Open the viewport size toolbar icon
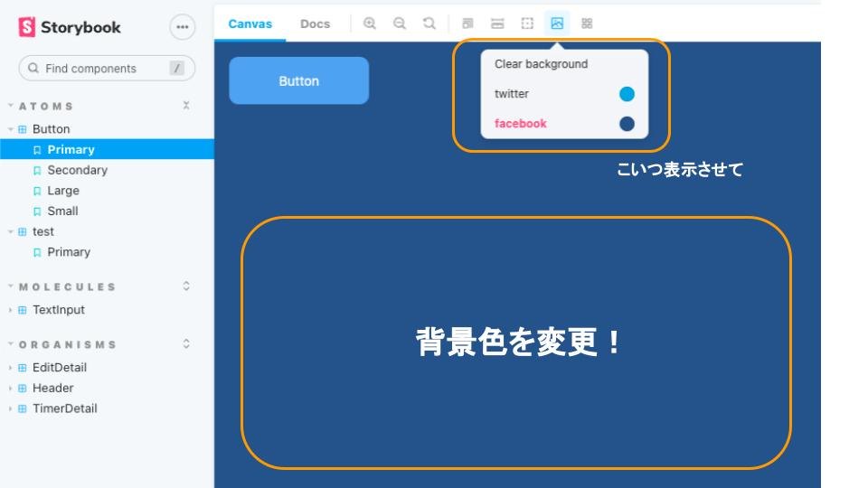The image size is (868, 488). (467, 23)
